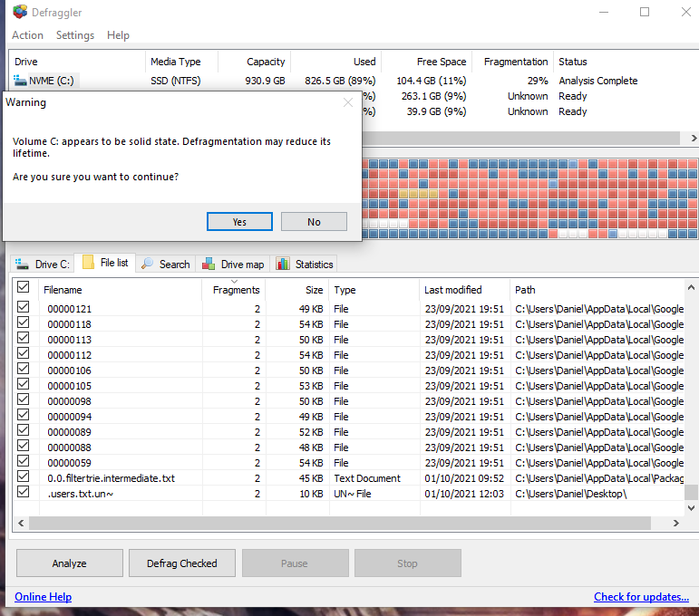The image size is (699, 616).
Task: Click drive list scroll right arrow
Action: coord(694,138)
